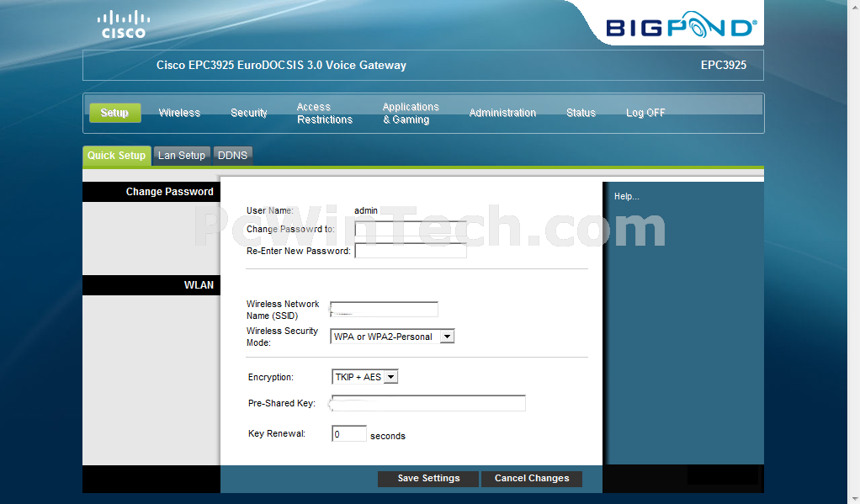This screenshot has height=504, width=860.
Task: View the Status menu
Action: point(581,113)
